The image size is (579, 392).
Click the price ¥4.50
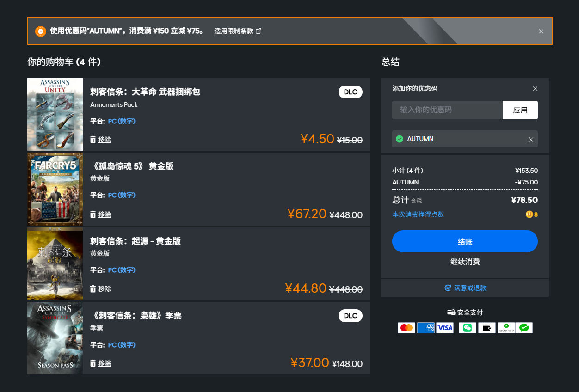[317, 139]
